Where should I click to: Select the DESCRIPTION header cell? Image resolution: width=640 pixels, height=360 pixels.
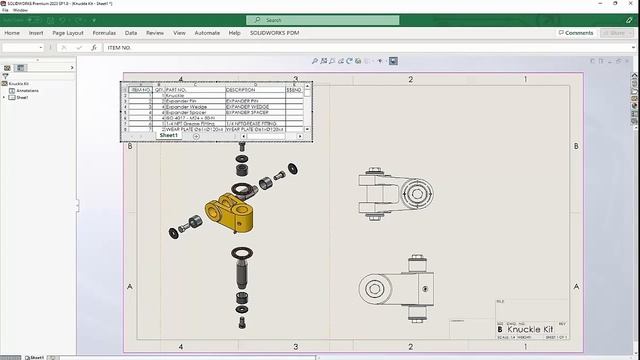click(x=256, y=90)
